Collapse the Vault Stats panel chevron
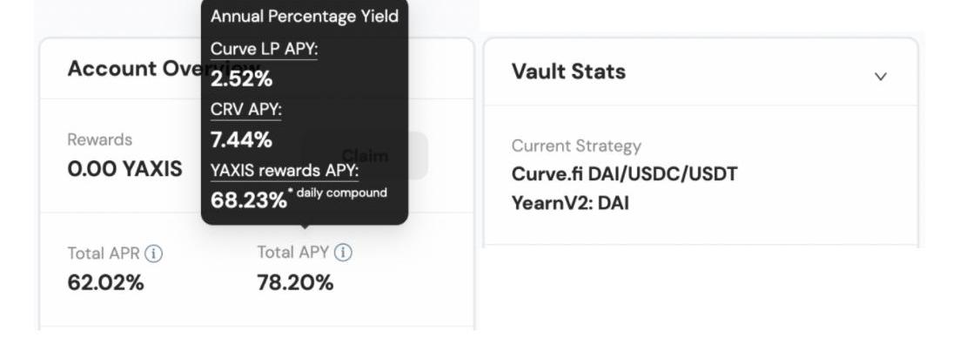980x338 pixels. tap(880, 77)
